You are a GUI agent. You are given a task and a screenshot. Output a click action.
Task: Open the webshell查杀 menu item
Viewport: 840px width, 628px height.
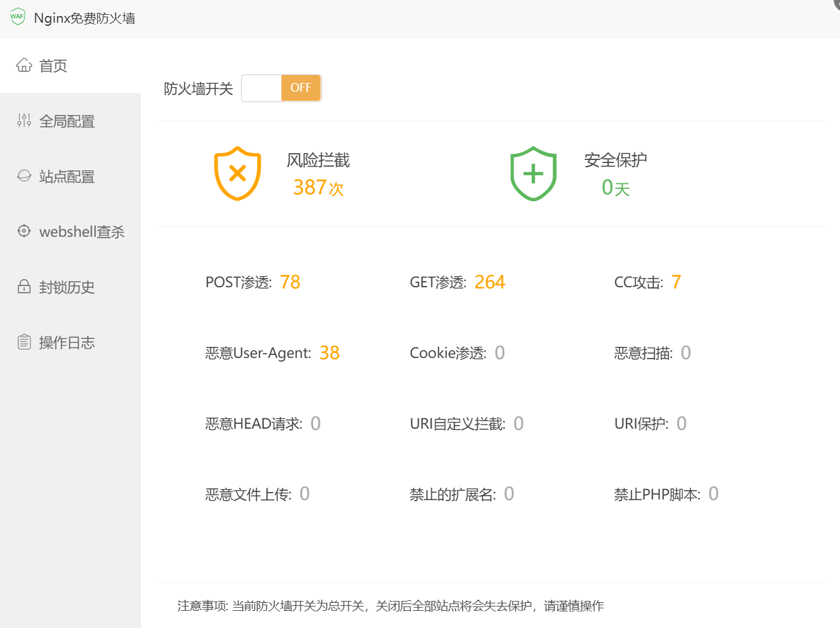pyautogui.click(x=70, y=231)
